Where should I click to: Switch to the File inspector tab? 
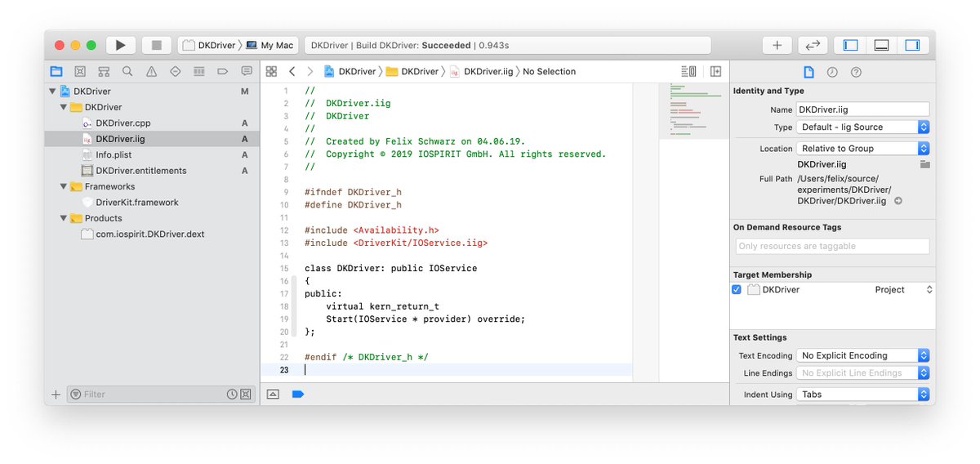coord(808,72)
